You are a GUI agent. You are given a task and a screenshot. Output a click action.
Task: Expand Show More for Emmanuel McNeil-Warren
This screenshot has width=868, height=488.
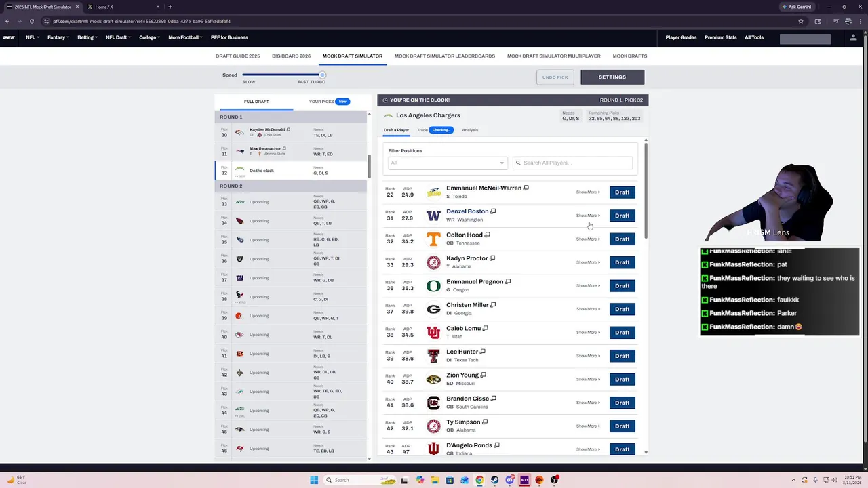pyautogui.click(x=588, y=192)
